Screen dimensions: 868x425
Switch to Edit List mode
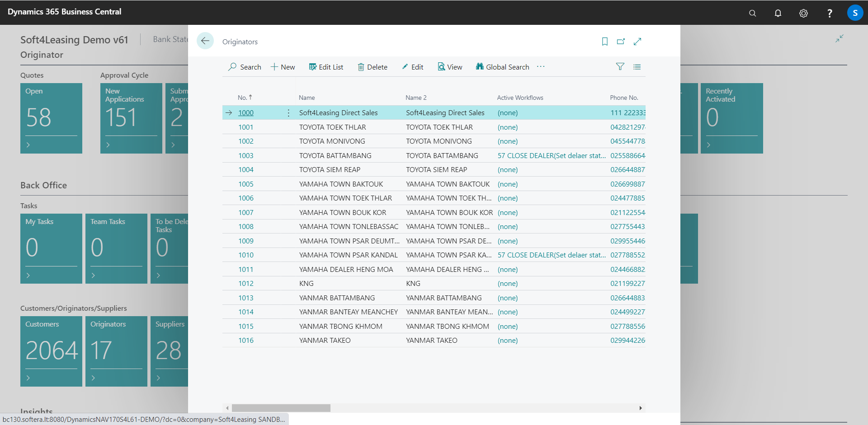[x=326, y=66]
